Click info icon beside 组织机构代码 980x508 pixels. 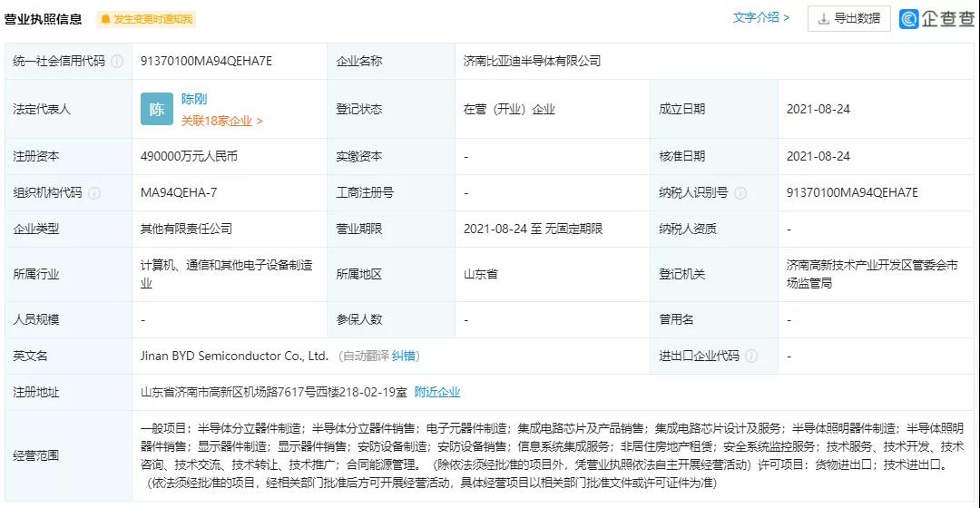coord(94,193)
